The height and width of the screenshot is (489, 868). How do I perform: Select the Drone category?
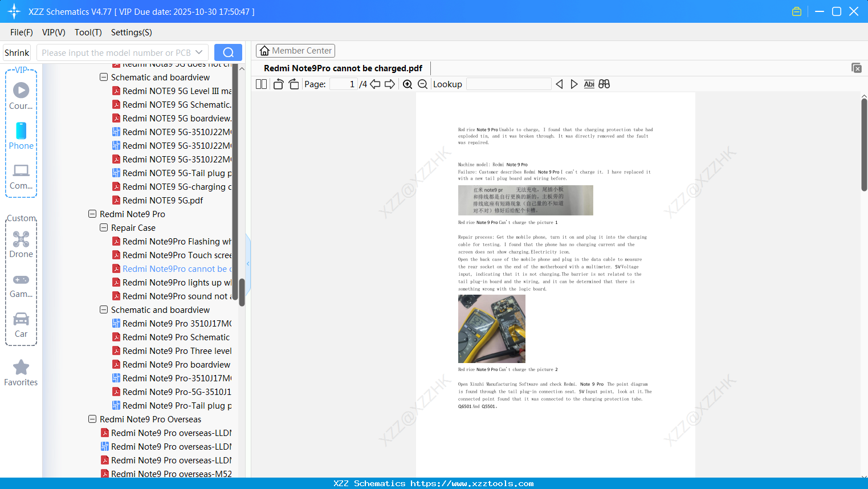(21, 244)
